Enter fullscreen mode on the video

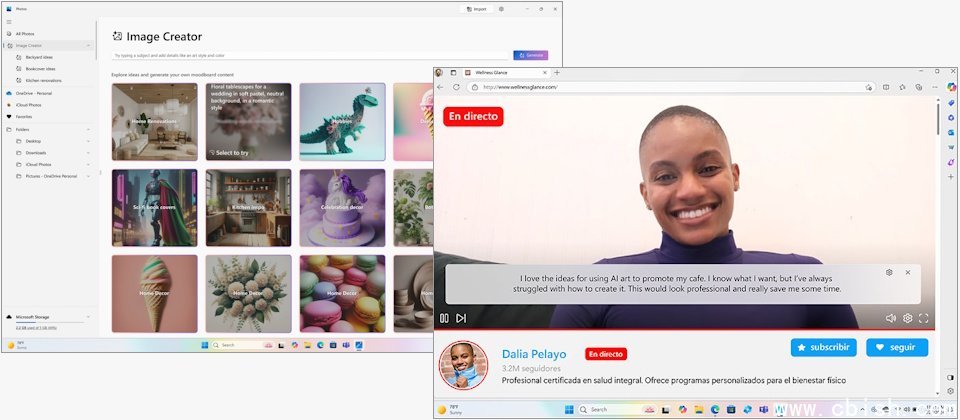924,318
